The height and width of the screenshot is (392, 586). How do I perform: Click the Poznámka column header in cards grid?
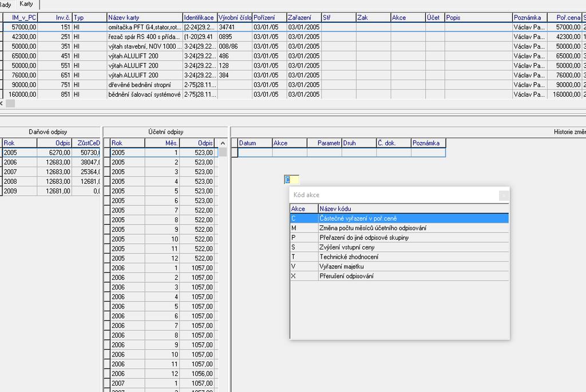tap(529, 18)
